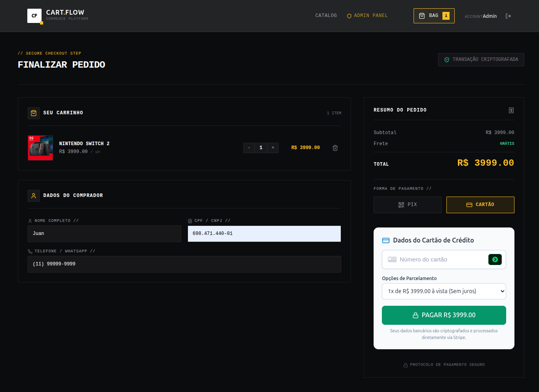Click the Resumo do Pedido receipt icon

(x=511, y=110)
